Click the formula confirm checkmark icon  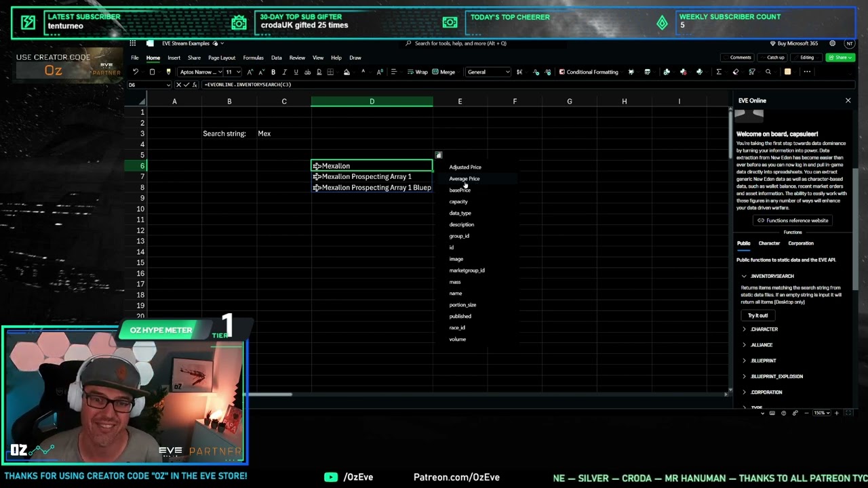(187, 85)
